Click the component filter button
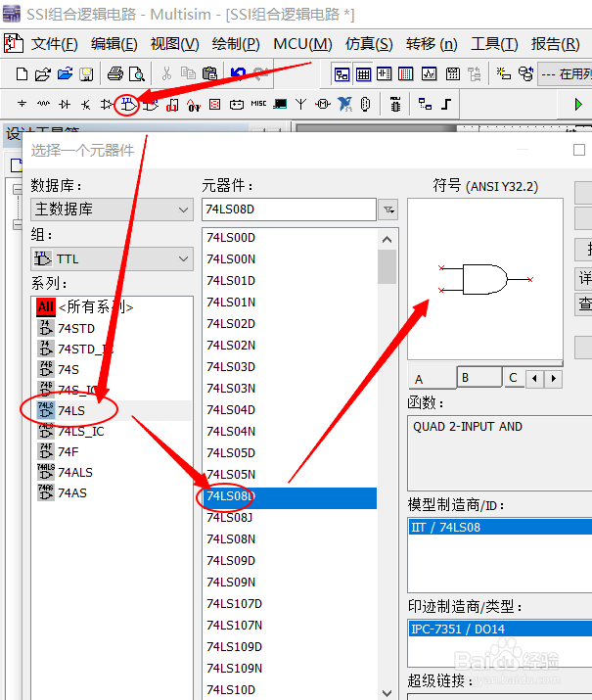The image size is (592, 700). [388, 210]
